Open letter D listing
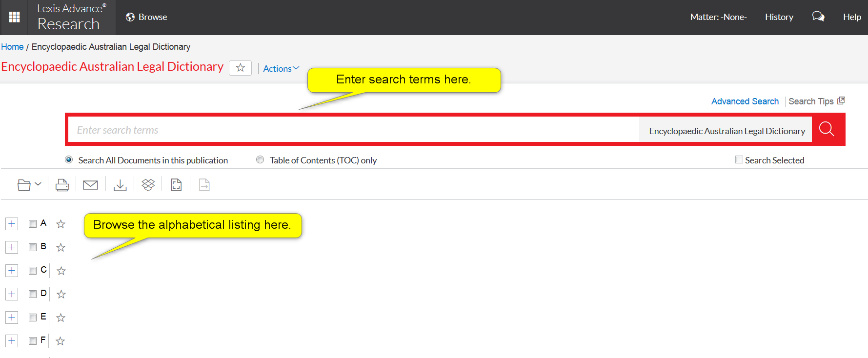The image size is (868, 358). (43, 293)
